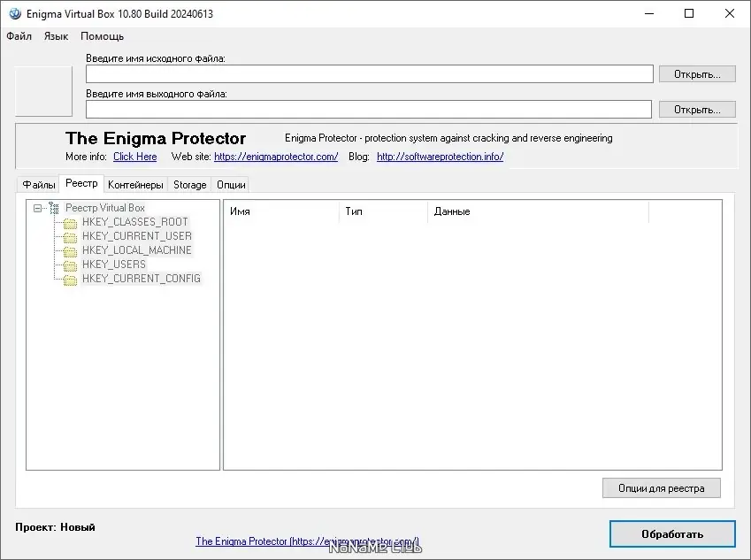Open the Файл menu
The image size is (751, 560).
tap(19, 36)
